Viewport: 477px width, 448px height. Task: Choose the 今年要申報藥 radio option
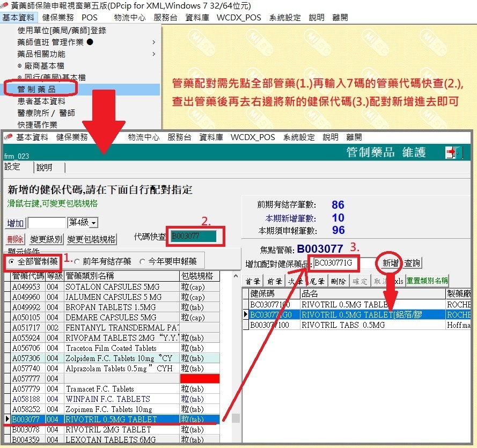pos(142,261)
